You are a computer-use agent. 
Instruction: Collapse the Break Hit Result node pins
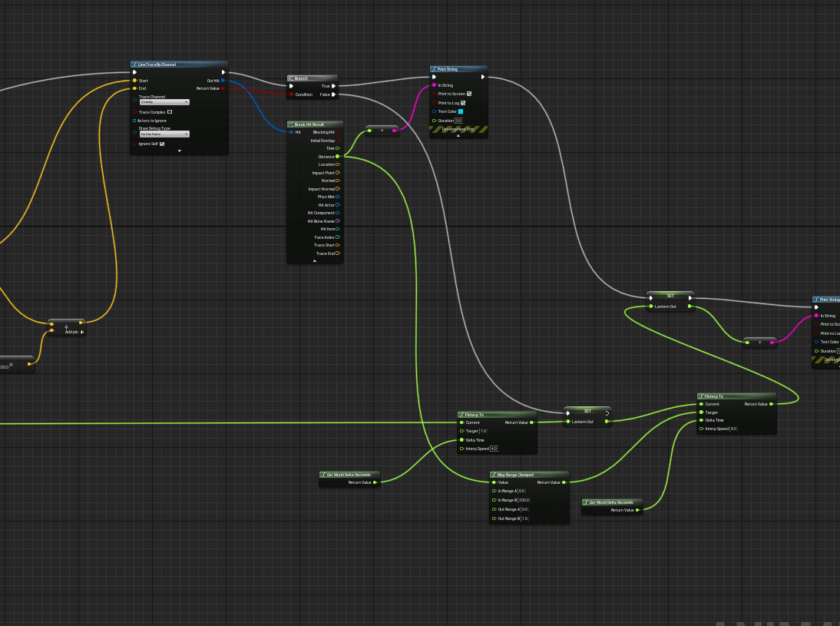[x=315, y=261]
